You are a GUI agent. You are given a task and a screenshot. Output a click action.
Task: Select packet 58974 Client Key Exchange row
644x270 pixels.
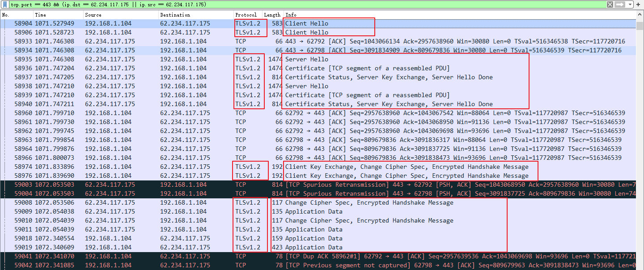coord(313,167)
